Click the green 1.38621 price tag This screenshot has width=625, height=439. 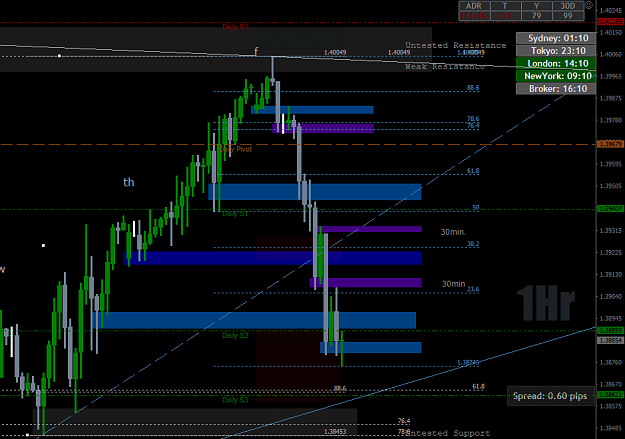[611, 395]
